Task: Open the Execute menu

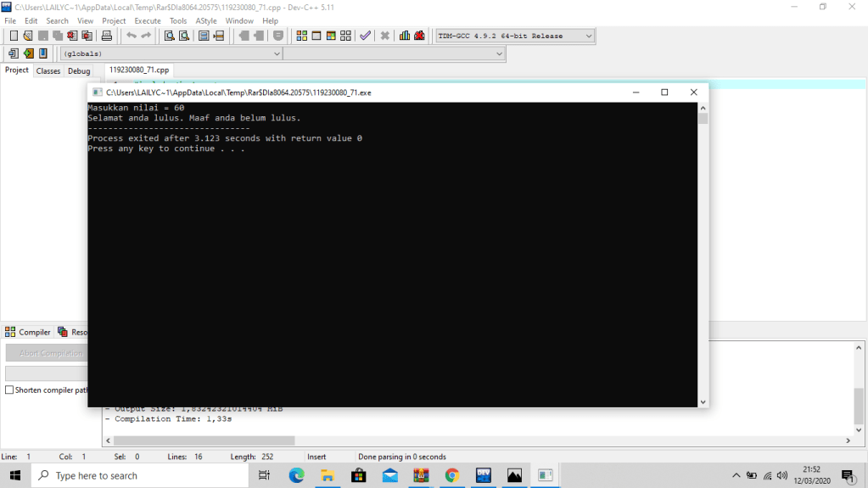Action: click(148, 20)
